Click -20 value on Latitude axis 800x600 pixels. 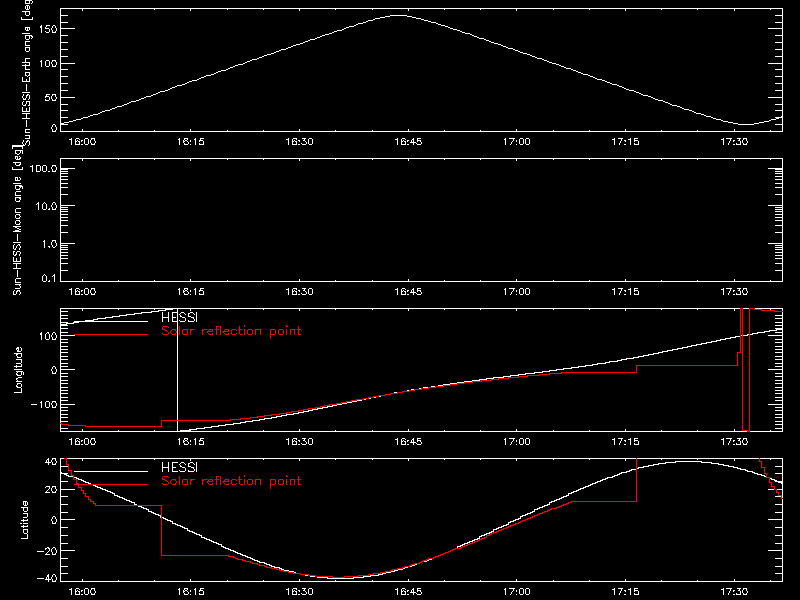[x=47, y=551]
